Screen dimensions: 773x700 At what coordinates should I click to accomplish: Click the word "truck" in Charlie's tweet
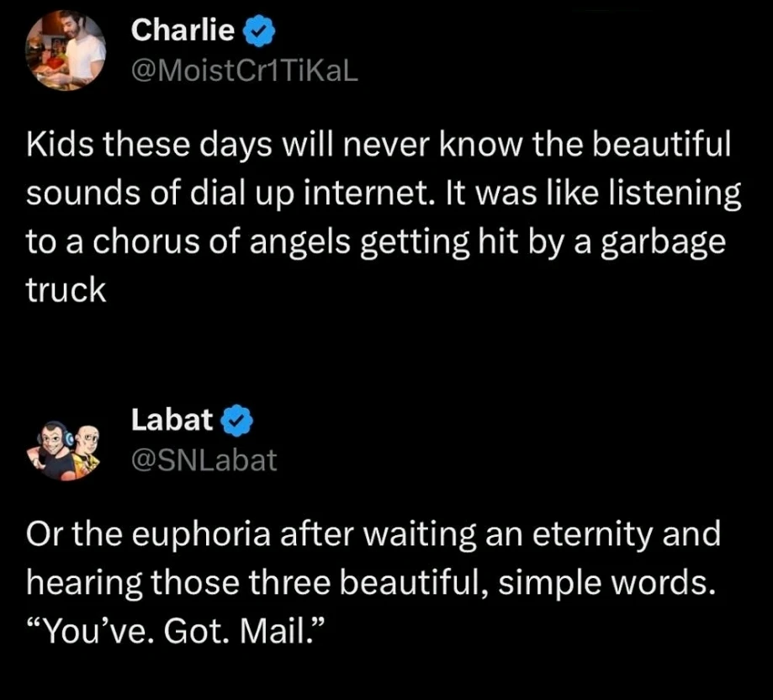67,289
